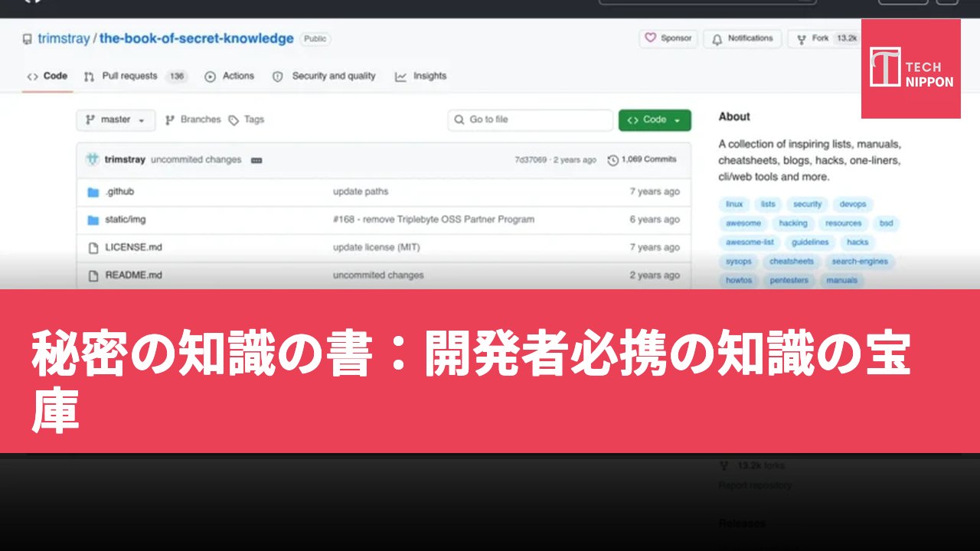980x551 pixels.
Task: Open the uncommited changes message next to the trimstray author
Action: point(196,159)
